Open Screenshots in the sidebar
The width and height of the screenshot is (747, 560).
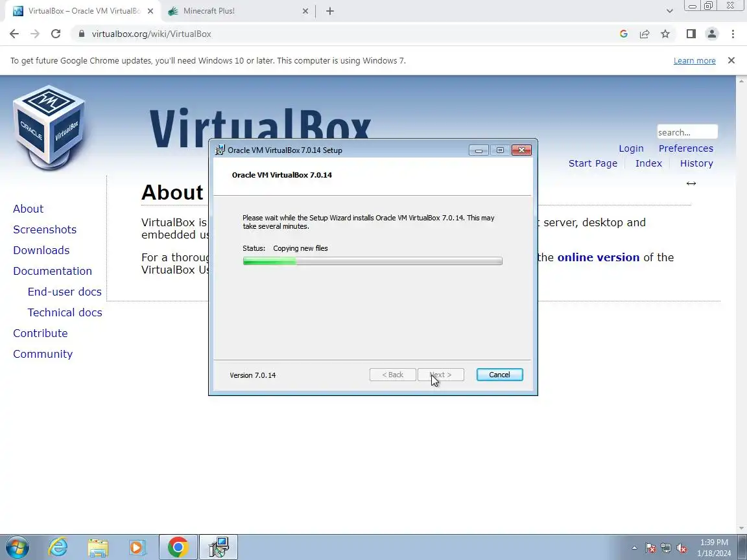tap(45, 229)
